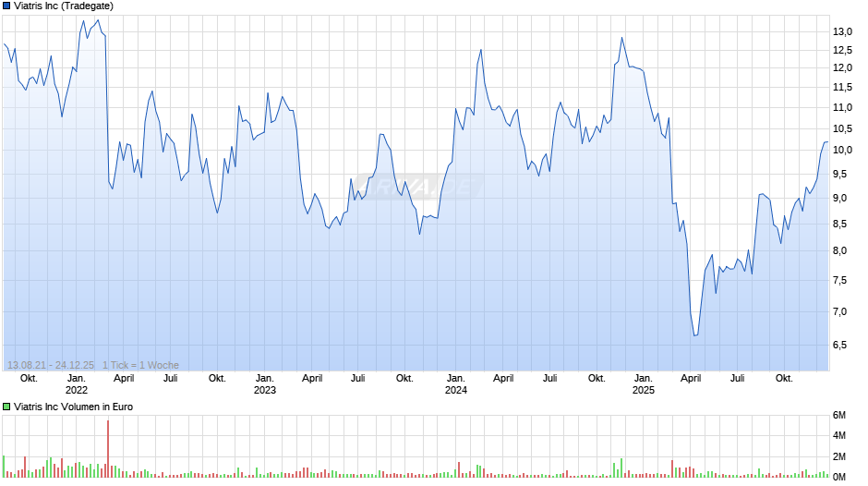868x486 pixels.
Task: Click the 12,5 price axis label
Action: click(842, 51)
